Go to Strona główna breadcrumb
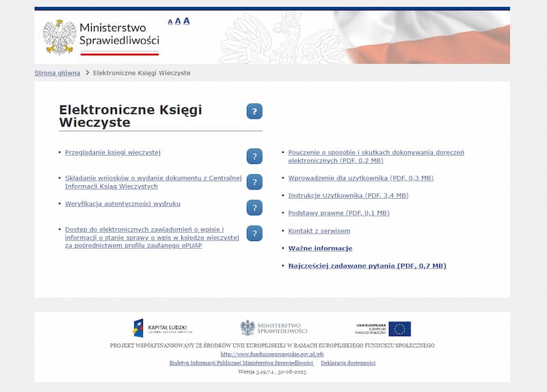Image resolution: width=547 pixels, height=392 pixels. tap(57, 73)
